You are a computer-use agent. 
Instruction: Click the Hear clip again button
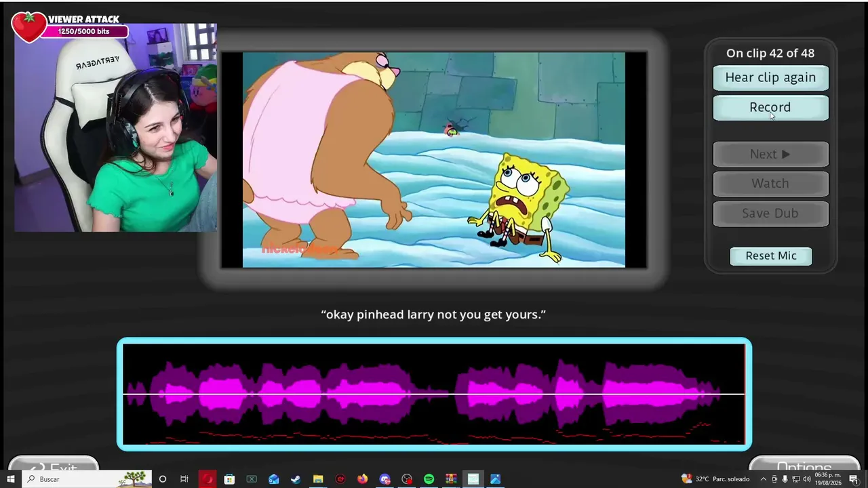click(x=770, y=77)
